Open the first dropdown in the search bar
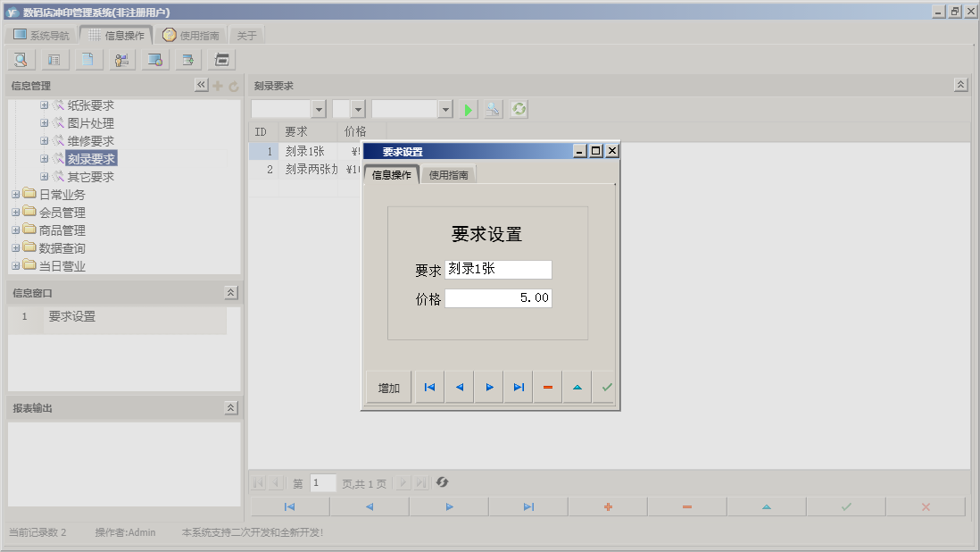 click(x=317, y=109)
